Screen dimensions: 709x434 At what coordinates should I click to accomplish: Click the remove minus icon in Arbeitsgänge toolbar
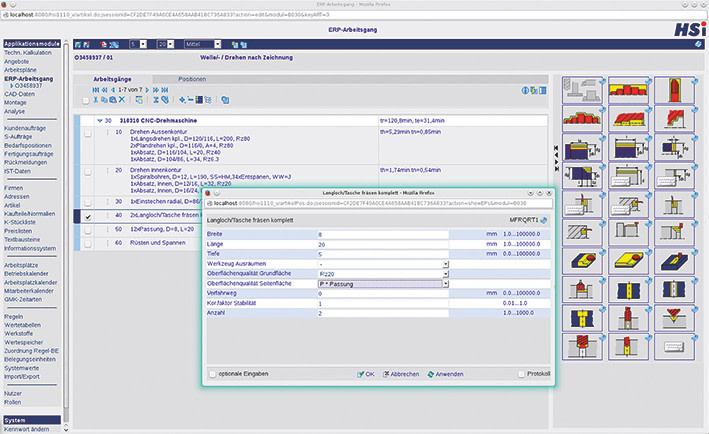pos(190,99)
